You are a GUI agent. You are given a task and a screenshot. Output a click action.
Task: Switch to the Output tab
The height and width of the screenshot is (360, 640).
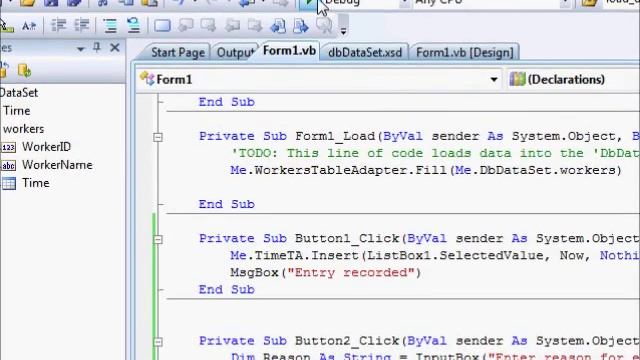(235, 53)
